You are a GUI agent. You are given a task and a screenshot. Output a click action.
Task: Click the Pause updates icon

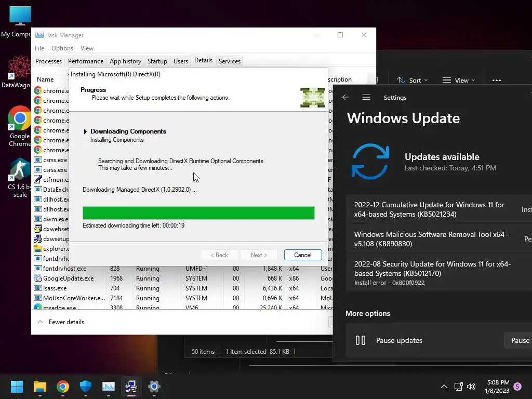coord(361,340)
